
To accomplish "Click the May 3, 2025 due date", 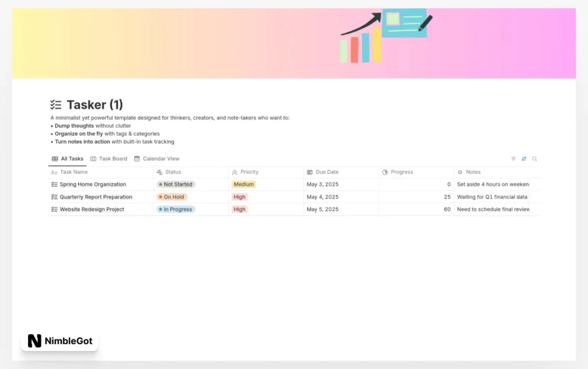I will point(323,184).
